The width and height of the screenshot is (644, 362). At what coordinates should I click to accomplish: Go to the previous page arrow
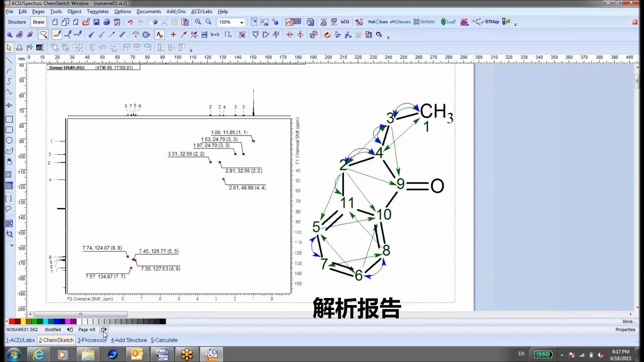click(x=70, y=330)
